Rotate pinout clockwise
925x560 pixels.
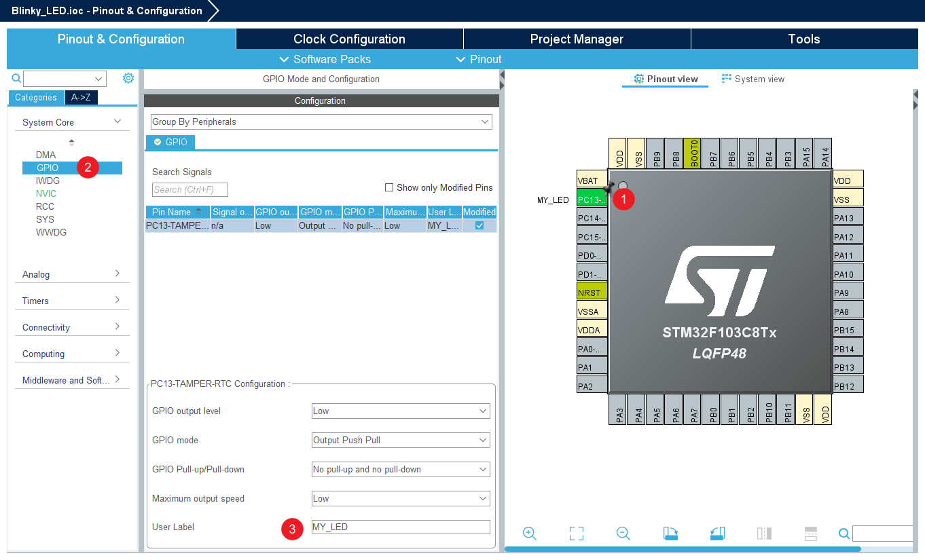point(670,534)
